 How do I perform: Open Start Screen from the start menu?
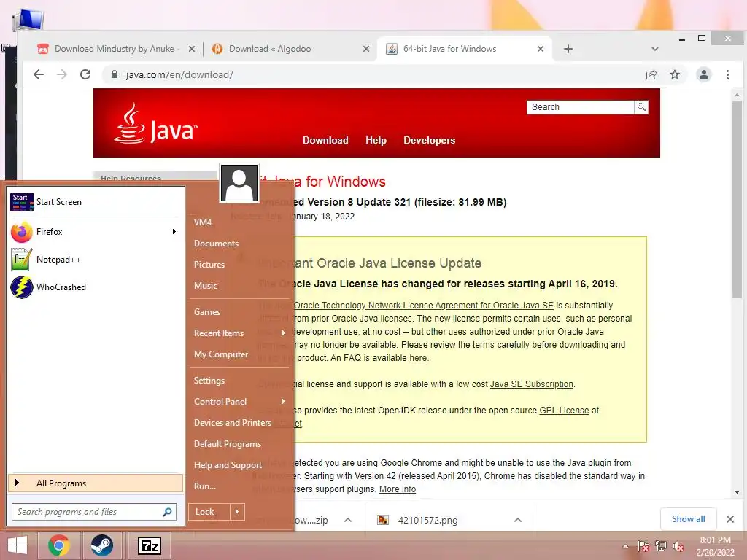click(96, 202)
